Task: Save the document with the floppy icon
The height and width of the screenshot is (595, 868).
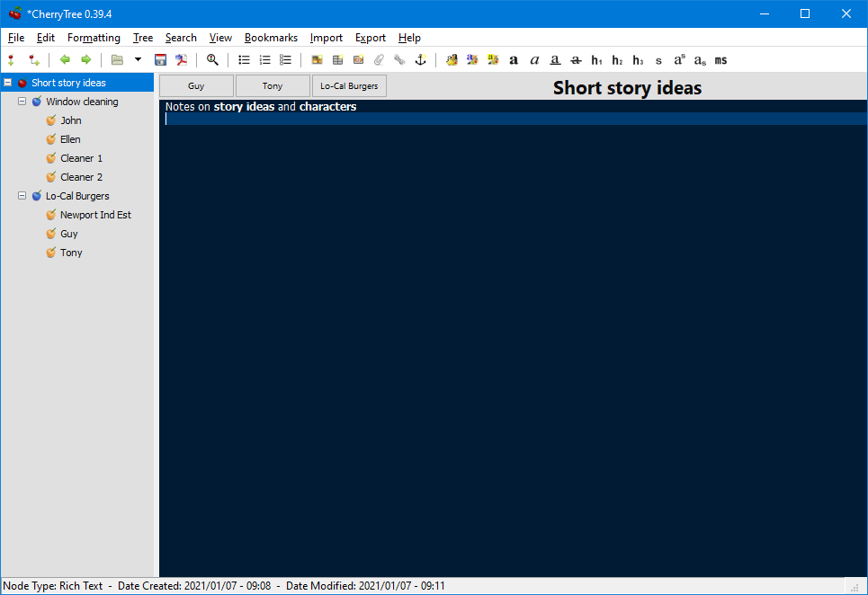Action: [160, 59]
